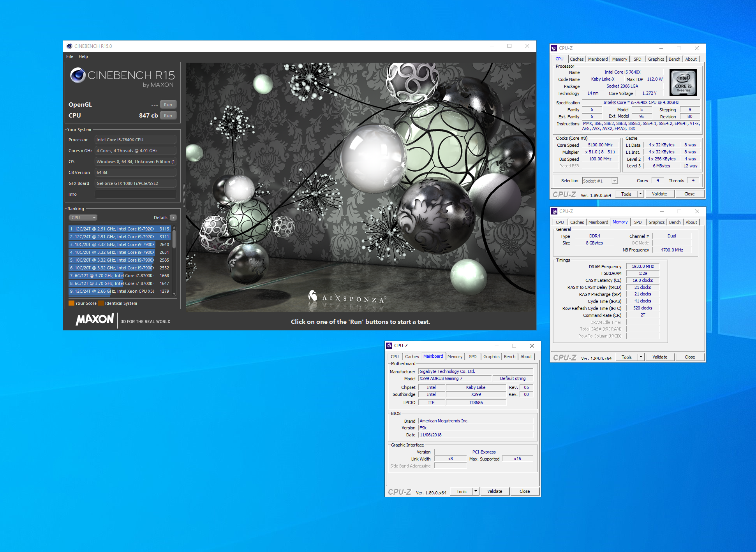The height and width of the screenshot is (552, 756).
Task: Click CPU-Z icon in top-right CPU window title
Action: (x=554, y=48)
